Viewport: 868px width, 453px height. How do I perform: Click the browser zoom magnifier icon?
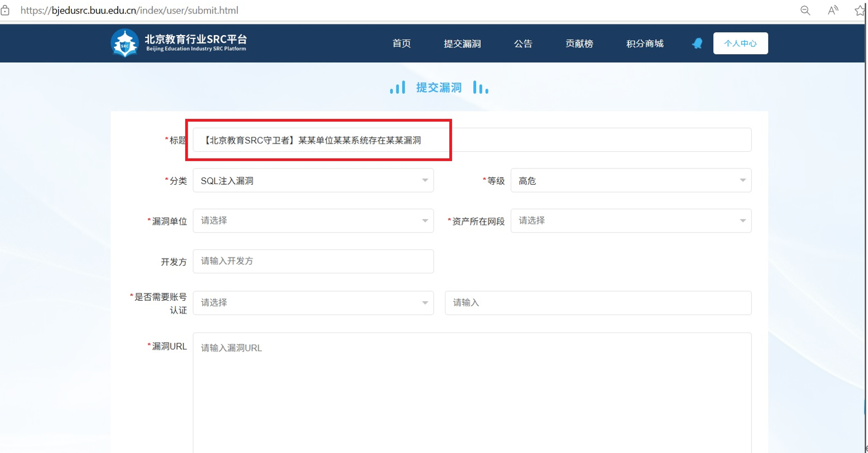805,11
